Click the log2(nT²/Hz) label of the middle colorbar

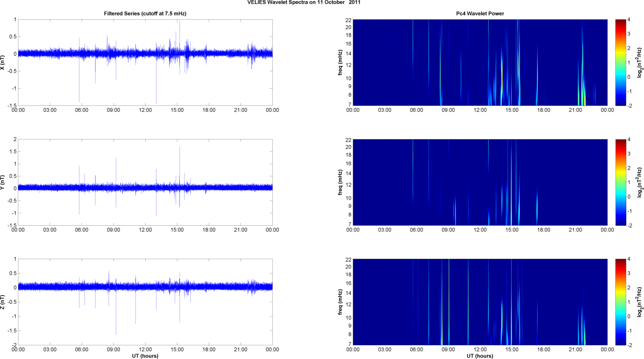click(x=640, y=182)
